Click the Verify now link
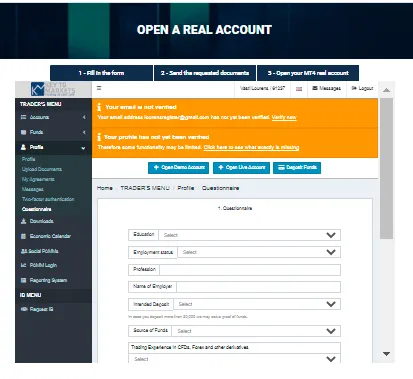Image resolution: width=413 pixels, height=379 pixels. coord(284,117)
